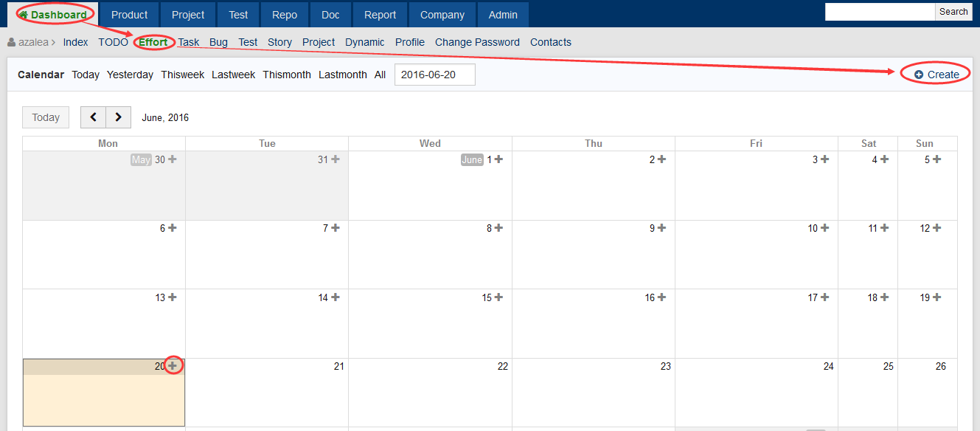Click plus icon on June 1

tap(498, 159)
